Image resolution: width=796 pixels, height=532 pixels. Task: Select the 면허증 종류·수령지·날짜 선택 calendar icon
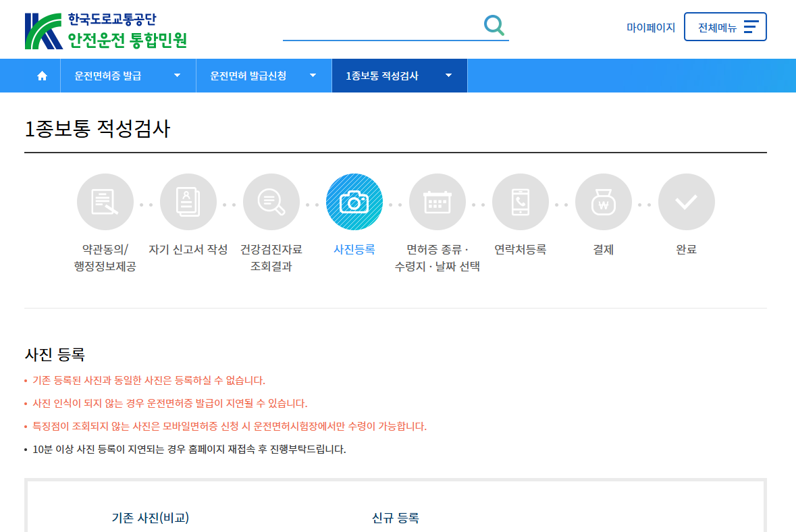pos(437,201)
